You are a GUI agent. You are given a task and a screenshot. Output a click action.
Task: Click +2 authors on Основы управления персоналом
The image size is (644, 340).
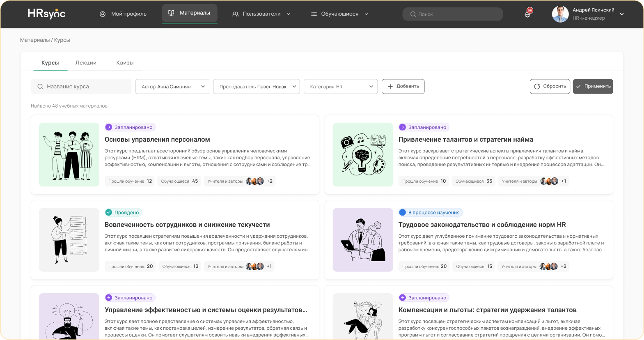[x=270, y=181]
